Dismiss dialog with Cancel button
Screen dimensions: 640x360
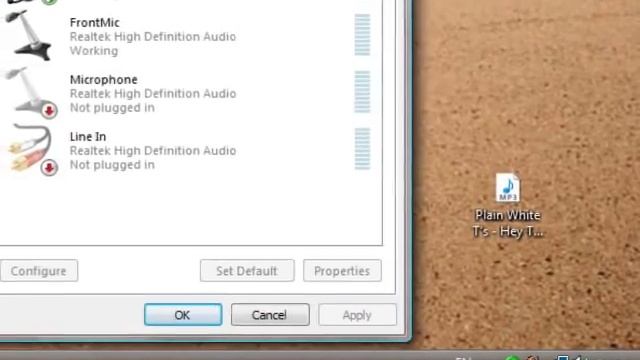pos(270,315)
